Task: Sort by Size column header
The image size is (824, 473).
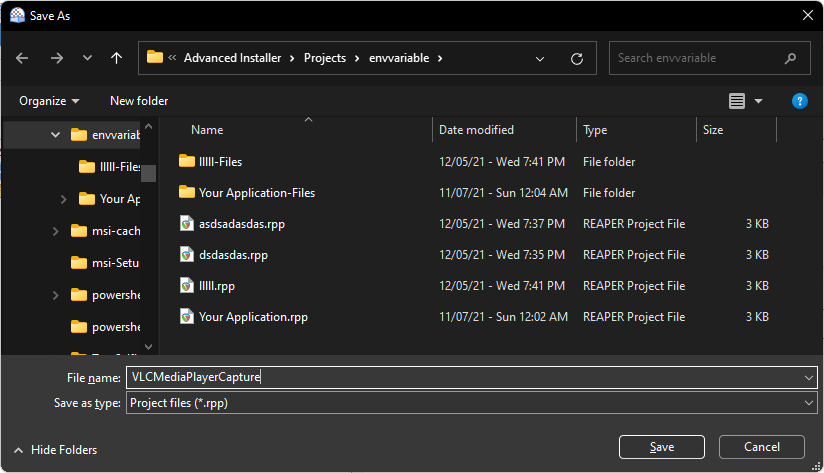Action: tap(713, 130)
